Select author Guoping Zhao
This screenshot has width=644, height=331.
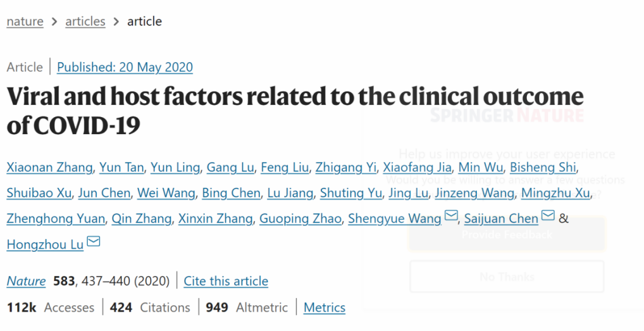pos(300,219)
